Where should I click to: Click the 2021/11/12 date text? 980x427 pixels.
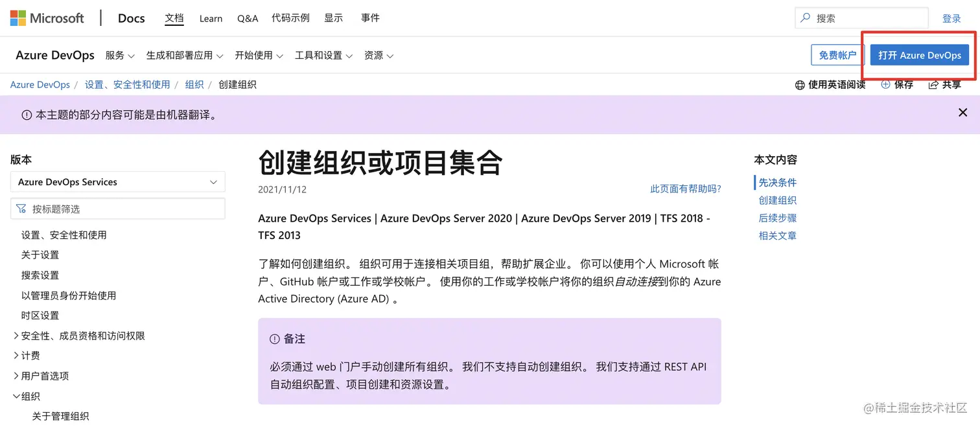tap(283, 189)
